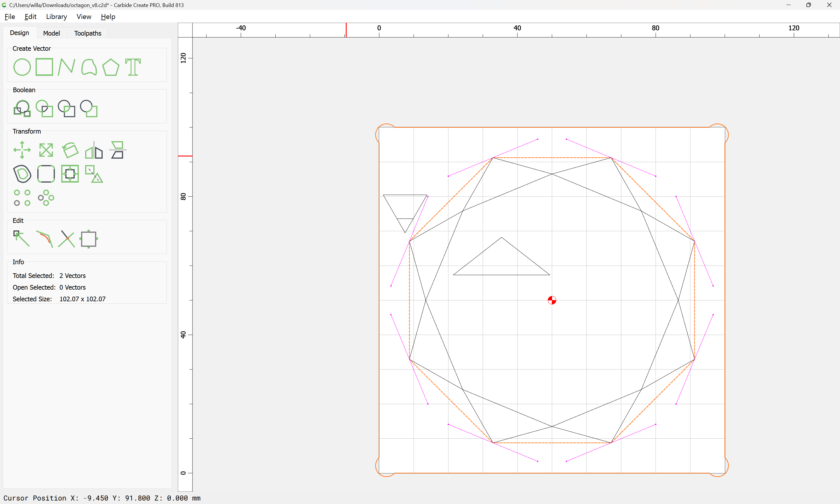
Task: Flip selection vertically
Action: [x=118, y=150]
